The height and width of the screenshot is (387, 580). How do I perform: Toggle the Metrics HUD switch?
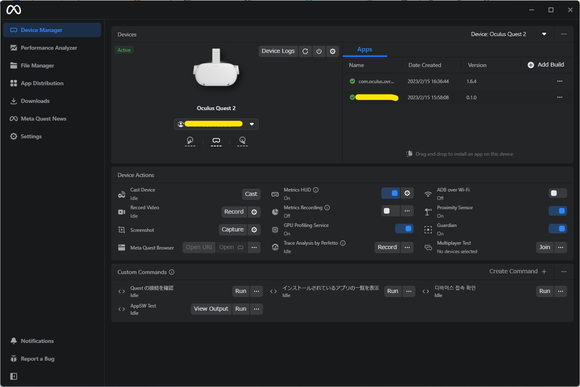click(391, 193)
